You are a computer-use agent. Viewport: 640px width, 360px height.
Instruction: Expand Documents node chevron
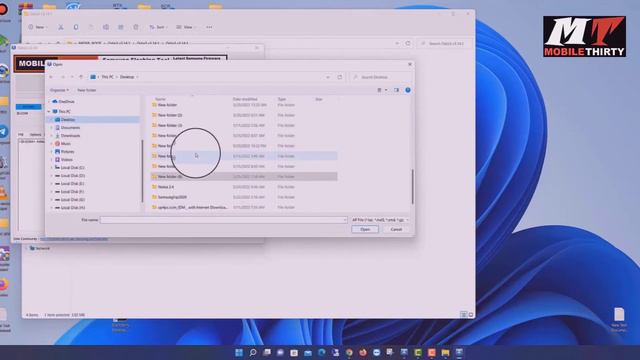51,127
